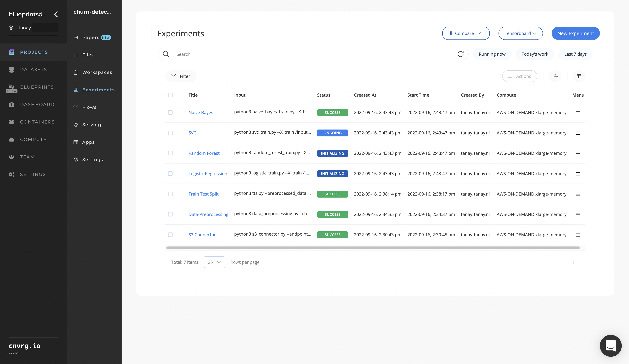The height and width of the screenshot is (364, 629).
Task: Click the cnvrg.io logo
Action: click(24, 346)
